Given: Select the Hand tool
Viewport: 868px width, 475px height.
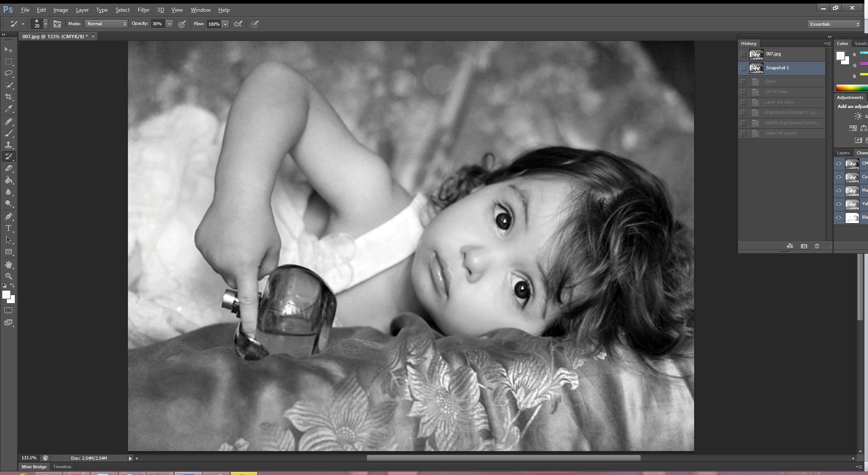Looking at the screenshot, I should 9,264.
